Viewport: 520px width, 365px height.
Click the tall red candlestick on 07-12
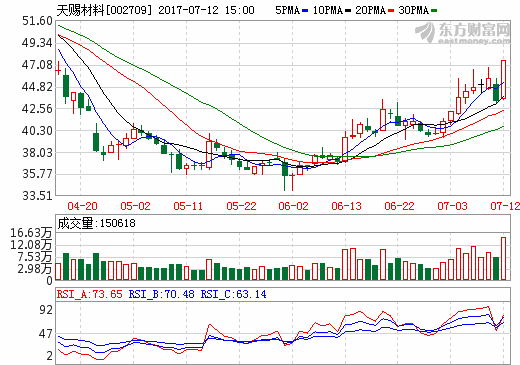pos(503,79)
